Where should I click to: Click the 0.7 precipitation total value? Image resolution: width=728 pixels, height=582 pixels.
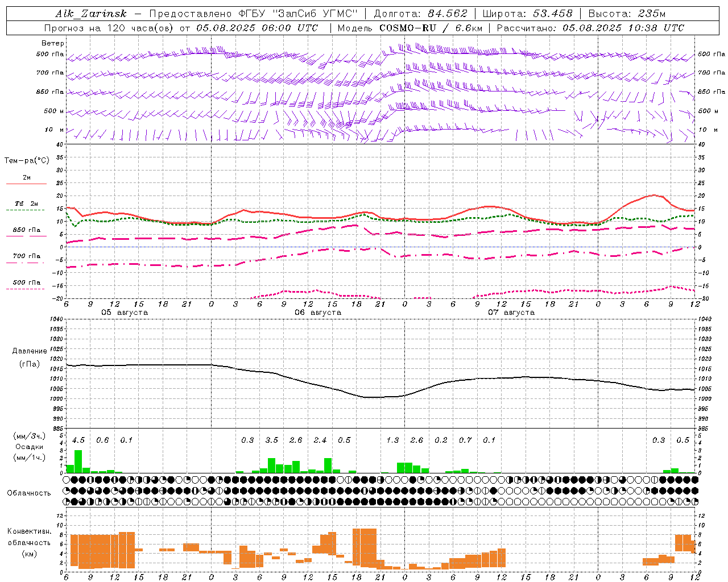click(x=465, y=440)
